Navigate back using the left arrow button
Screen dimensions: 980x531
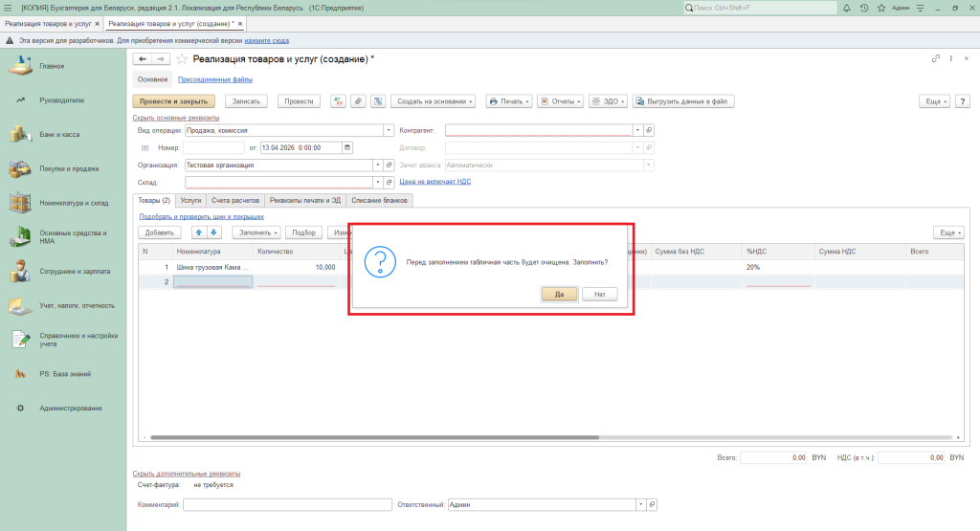[x=143, y=59]
